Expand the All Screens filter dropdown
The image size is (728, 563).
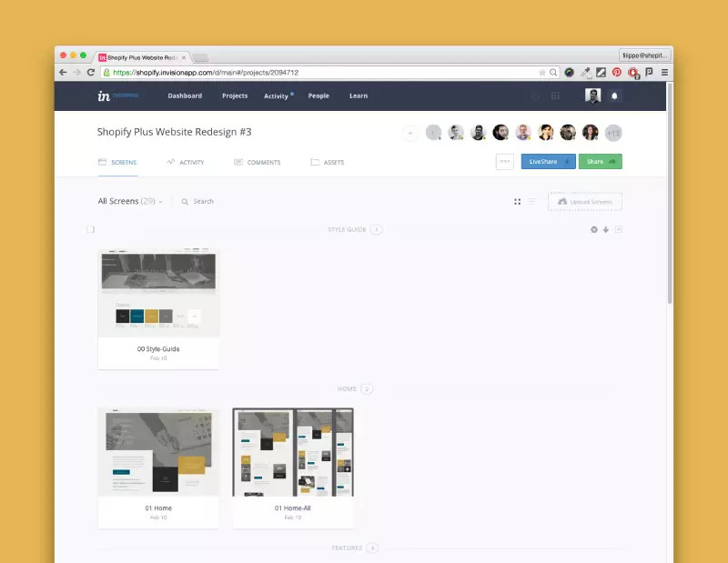point(161,202)
